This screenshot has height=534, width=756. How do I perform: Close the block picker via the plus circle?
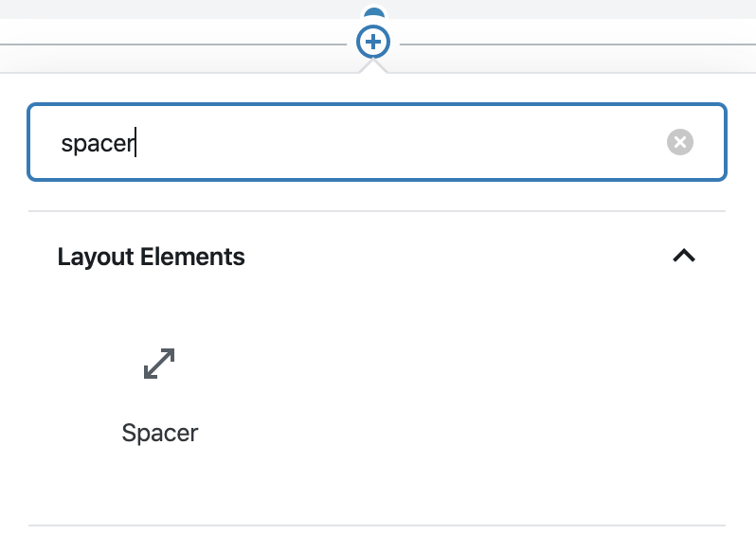[x=372, y=42]
